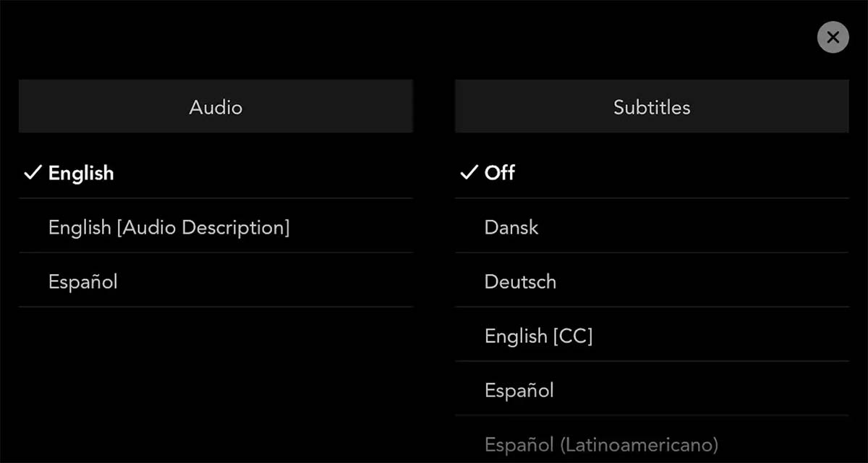Pick the Danish subtitle language
The width and height of the screenshot is (868, 463).
point(511,228)
